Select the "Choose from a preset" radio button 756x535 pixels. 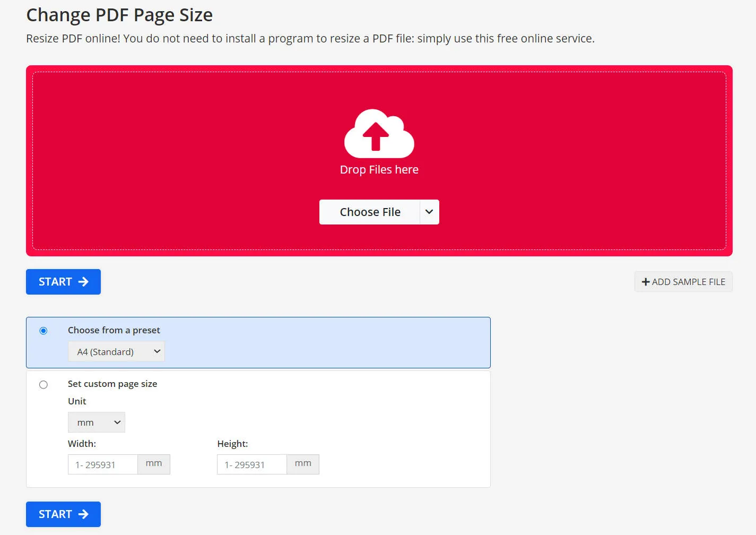(44, 330)
